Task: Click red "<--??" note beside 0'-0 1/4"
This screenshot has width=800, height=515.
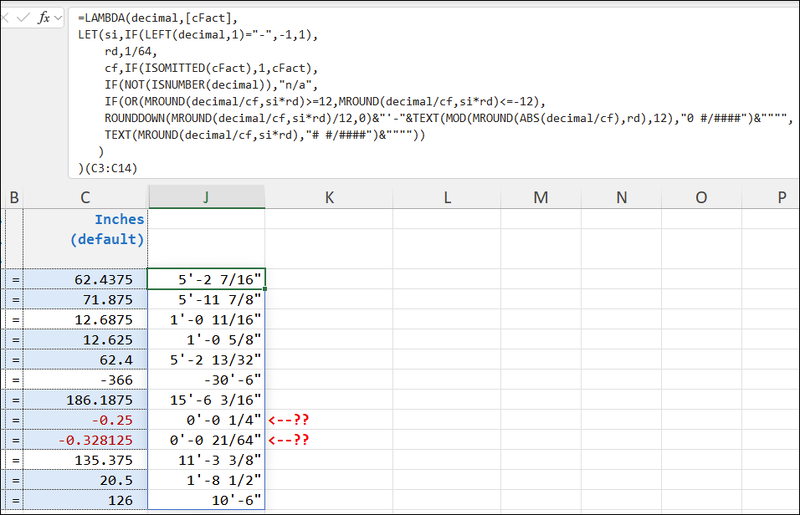Action: (x=289, y=418)
